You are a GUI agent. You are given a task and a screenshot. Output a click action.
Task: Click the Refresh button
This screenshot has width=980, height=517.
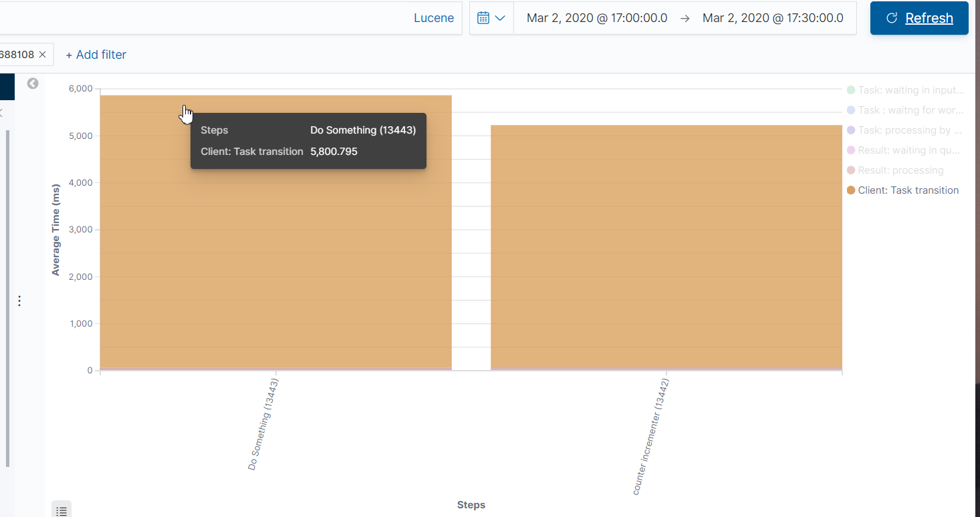919,18
